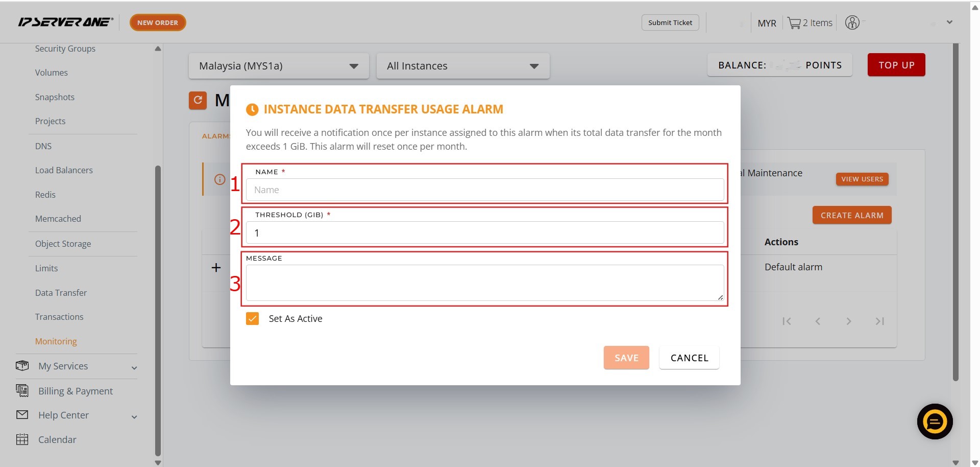Uncheck the Set As Active checkbox

(252, 319)
